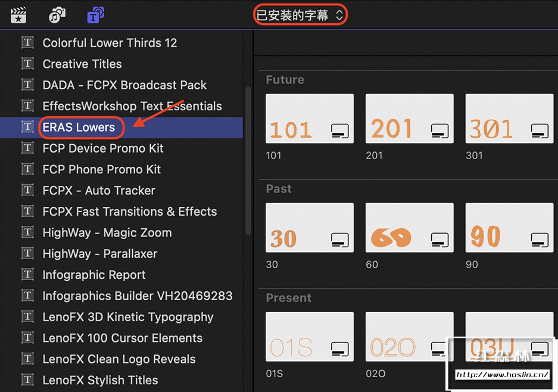Image resolution: width=558 pixels, height=392 pixels.
Task: Open the Titles and Generators sidebar icon
Action: tap(95, 15)
